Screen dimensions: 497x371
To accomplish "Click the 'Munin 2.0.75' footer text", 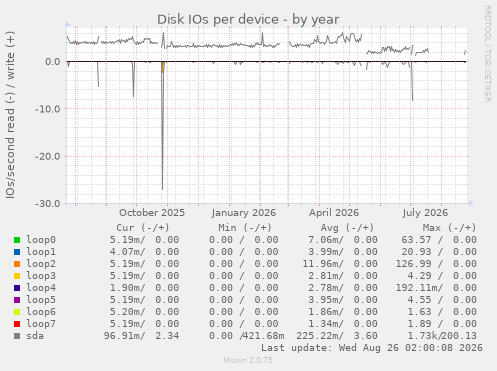I will pyautogui.click(x=248, y=360).
